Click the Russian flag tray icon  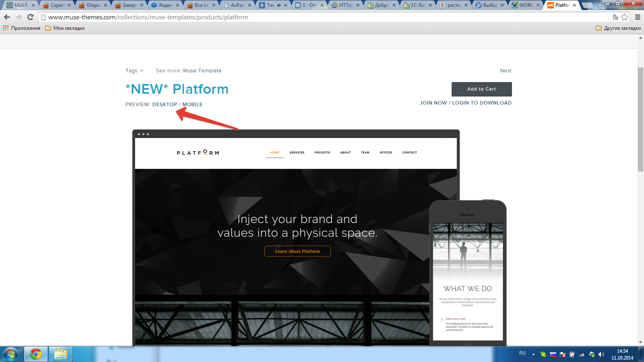553,354
